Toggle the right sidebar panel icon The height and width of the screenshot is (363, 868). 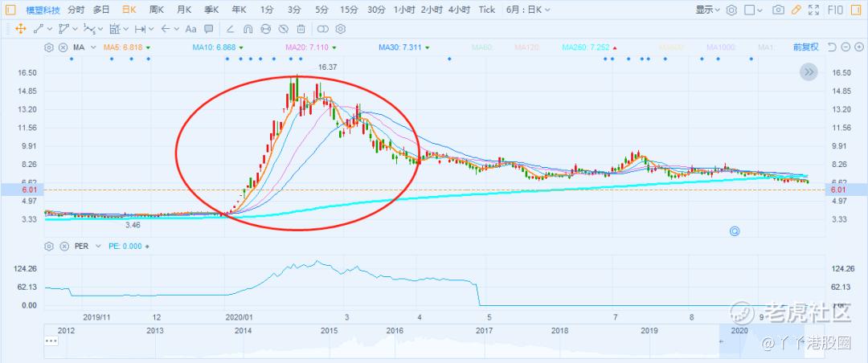click(854, 10)
